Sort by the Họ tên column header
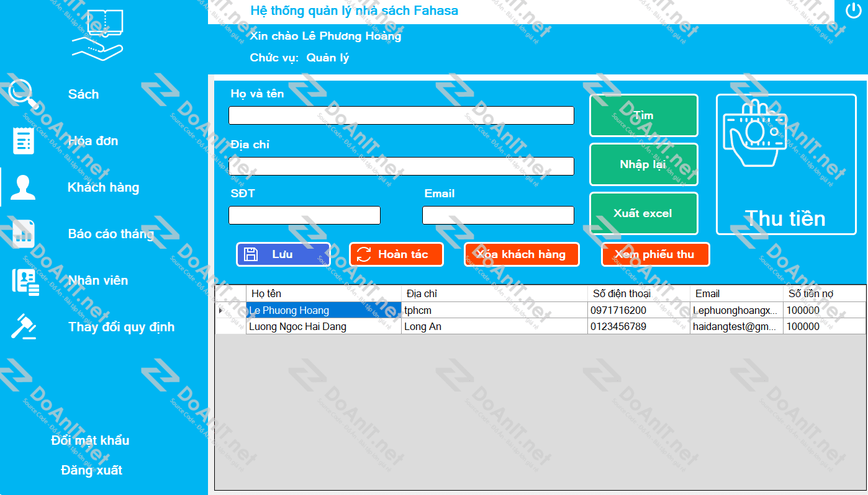The height and width of the screenshot is (495, 868). (324, 293)
